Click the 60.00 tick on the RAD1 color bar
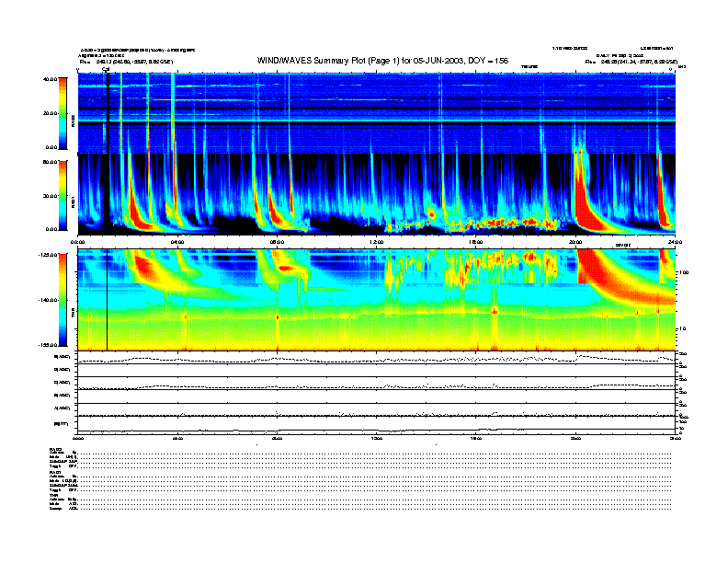 50,162
